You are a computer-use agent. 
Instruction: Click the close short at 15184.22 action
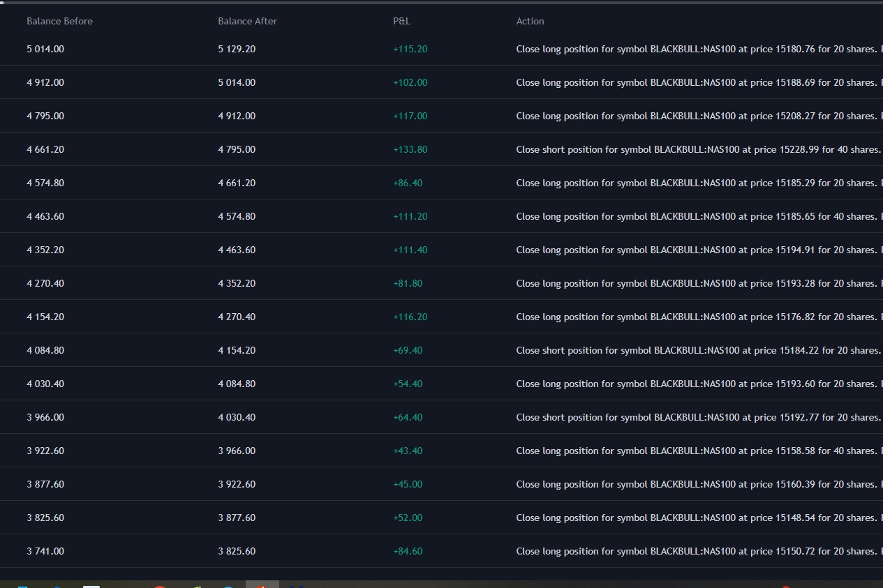click(698, 350)
